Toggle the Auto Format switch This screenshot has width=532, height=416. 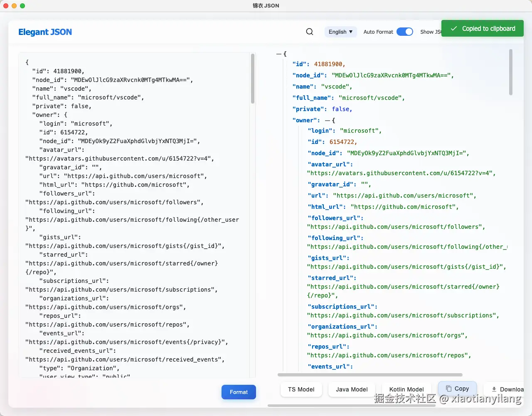pos(405,32)
